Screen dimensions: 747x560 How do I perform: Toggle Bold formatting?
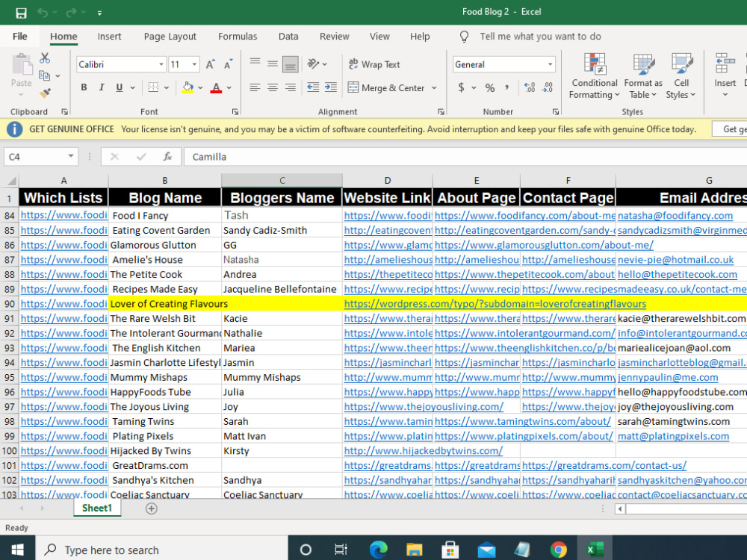(x=84, y=87)
